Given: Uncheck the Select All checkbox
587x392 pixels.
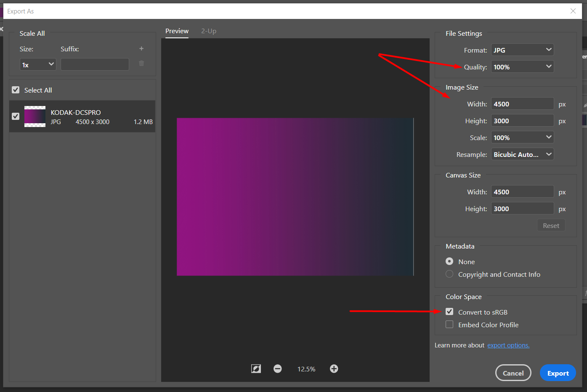Looking at the screenshot, I should 16,90.
